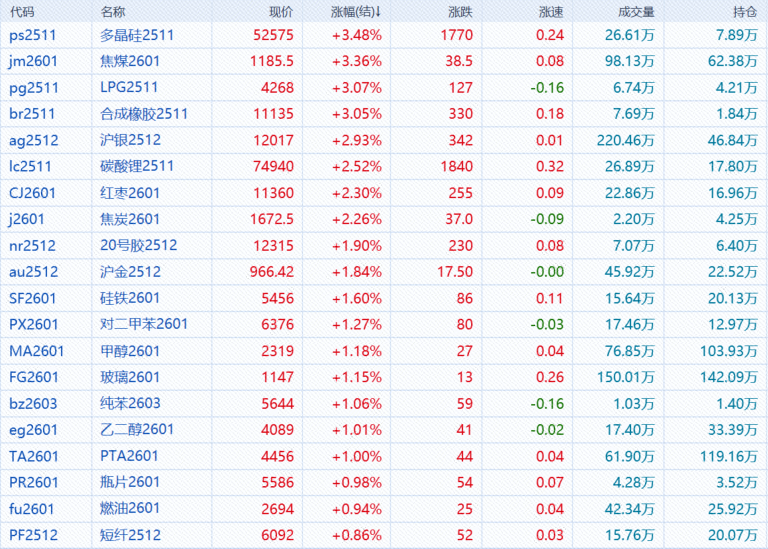Image resolution: width=768 pixels, height=549 pixels.
Task: Select the name 短纤2512
Action: [x=130, y=535]
